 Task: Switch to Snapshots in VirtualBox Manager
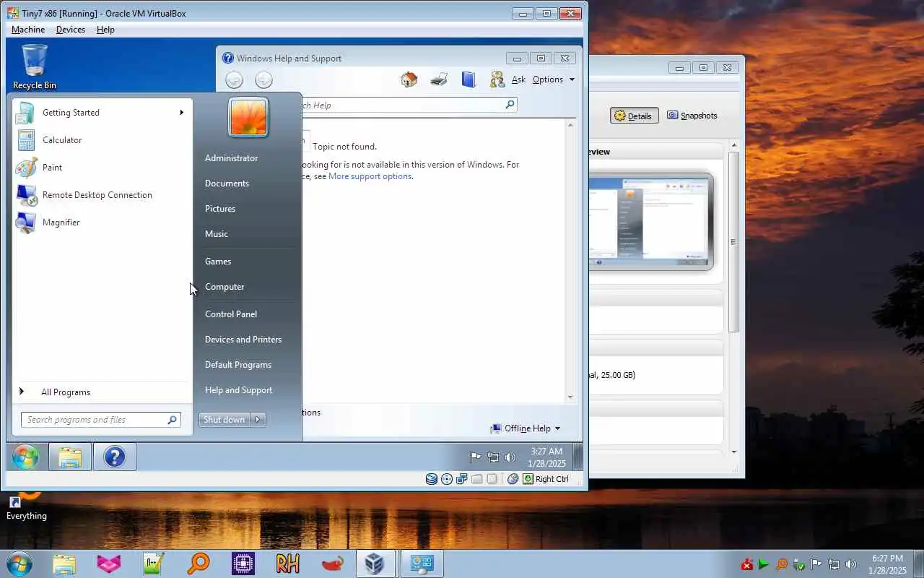coord(692,116)
